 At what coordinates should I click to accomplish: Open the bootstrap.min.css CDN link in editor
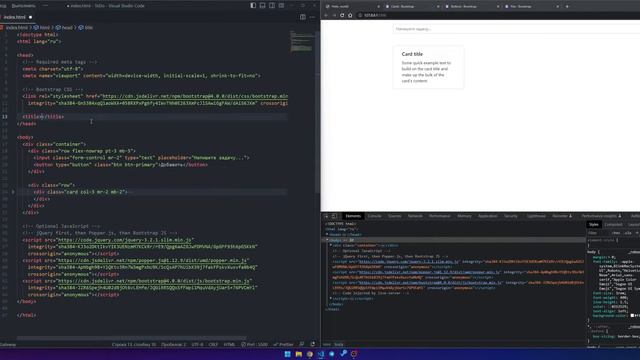coord(195,96)
